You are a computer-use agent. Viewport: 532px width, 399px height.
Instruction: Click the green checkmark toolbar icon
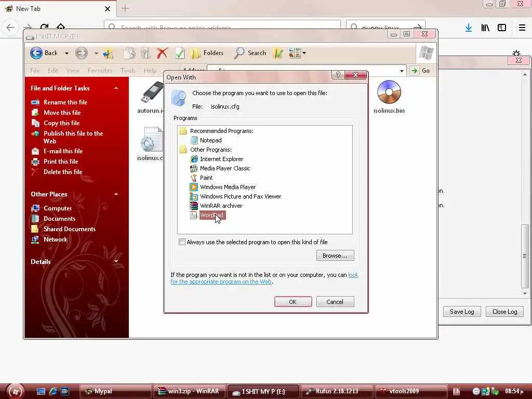click(x=180, y=53)
